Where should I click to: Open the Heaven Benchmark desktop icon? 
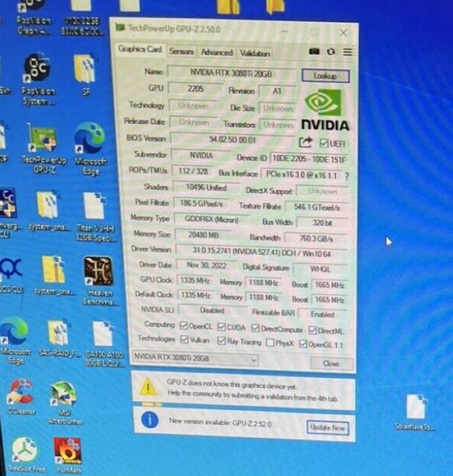tap(98, 271)
